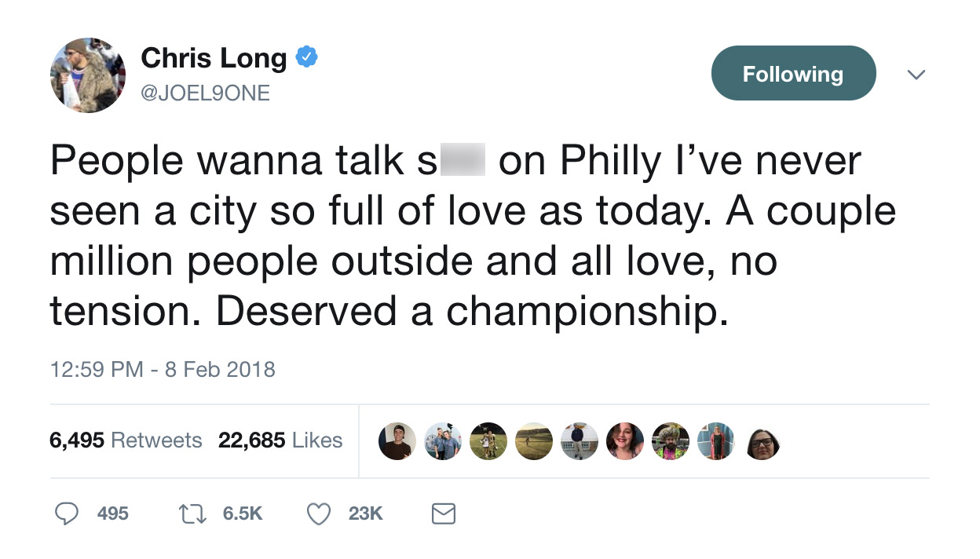Like the tweet with the heart icon

click(x=317, y=513)
